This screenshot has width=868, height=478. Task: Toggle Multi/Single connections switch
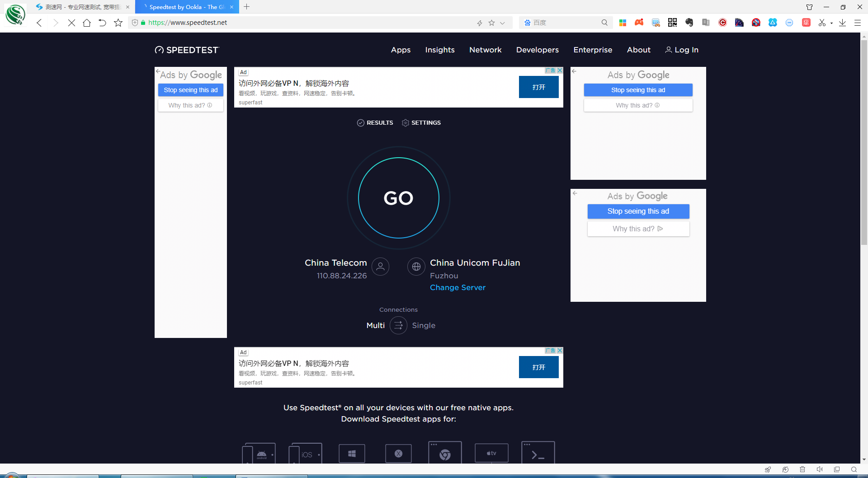click(398, 325)
